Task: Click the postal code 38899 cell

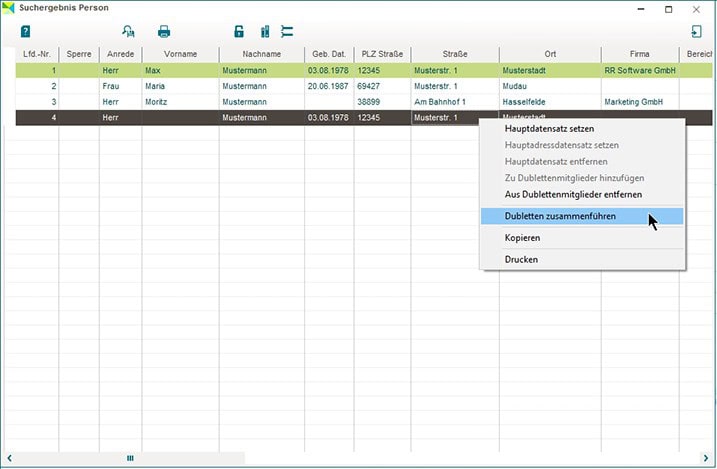Action: [382, 101]
